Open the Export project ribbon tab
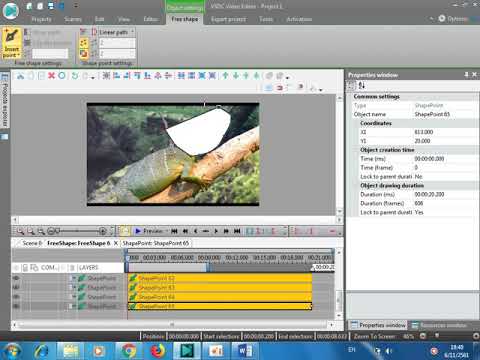Image resolution: width=480 pixels, height=360 pixels. click(229, 19)
